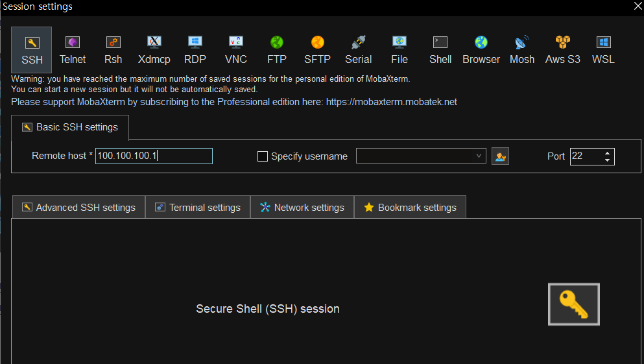Select the Rsh session type

(x=113, y=50)
